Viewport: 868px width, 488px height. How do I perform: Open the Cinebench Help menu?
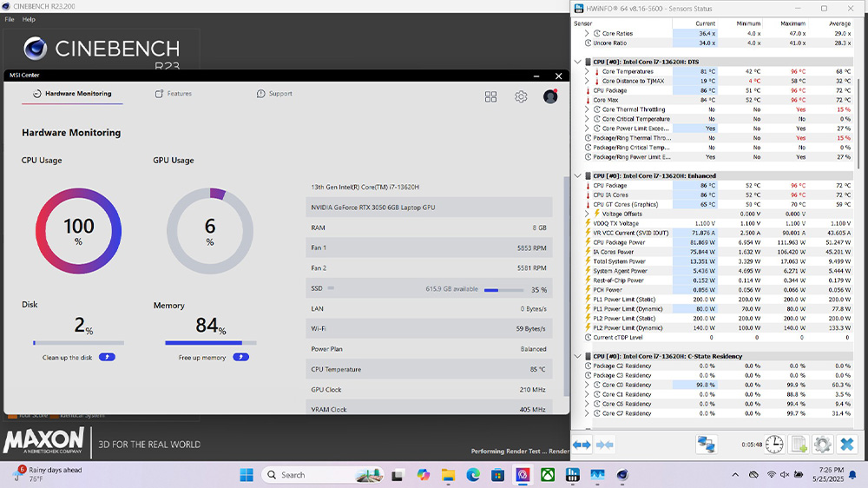29,19
